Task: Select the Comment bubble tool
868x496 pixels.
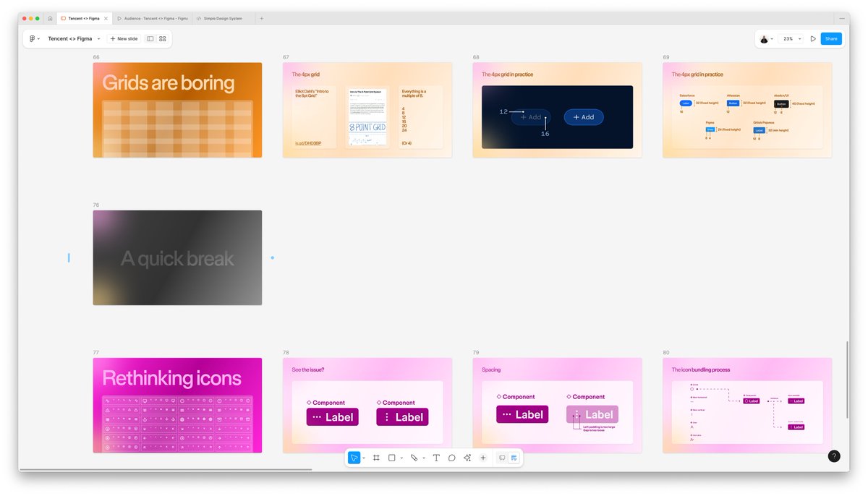Action: [452, 458]
